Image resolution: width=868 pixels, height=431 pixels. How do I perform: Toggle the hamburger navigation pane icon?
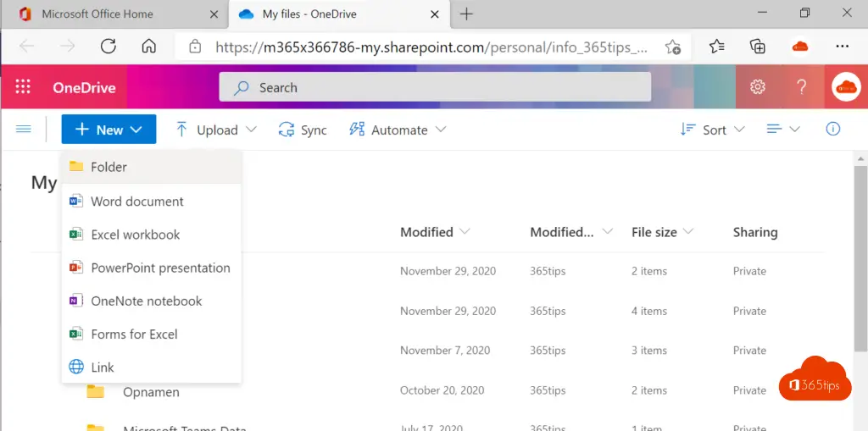pyautogui.click(x=24, y=130)
